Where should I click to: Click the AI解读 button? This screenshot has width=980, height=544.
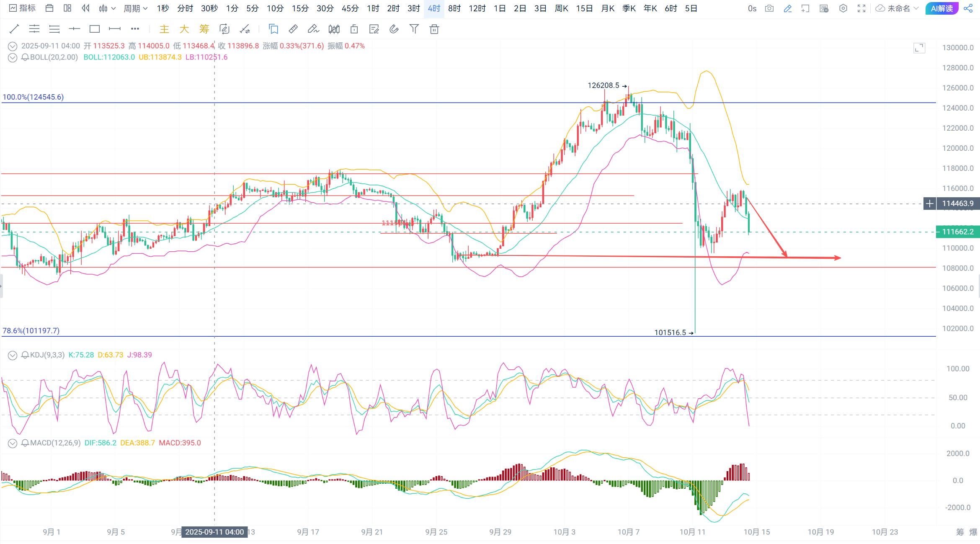(941, 8)
